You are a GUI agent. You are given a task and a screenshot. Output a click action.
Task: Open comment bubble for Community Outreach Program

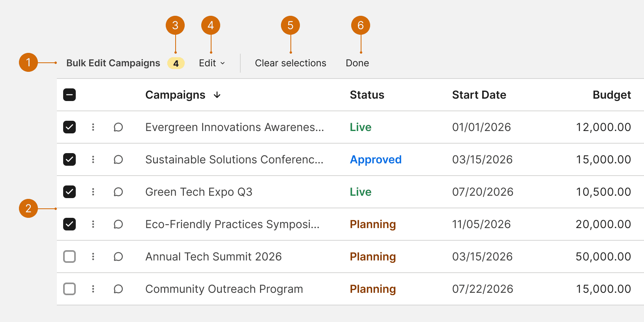[x=118, y=289]
